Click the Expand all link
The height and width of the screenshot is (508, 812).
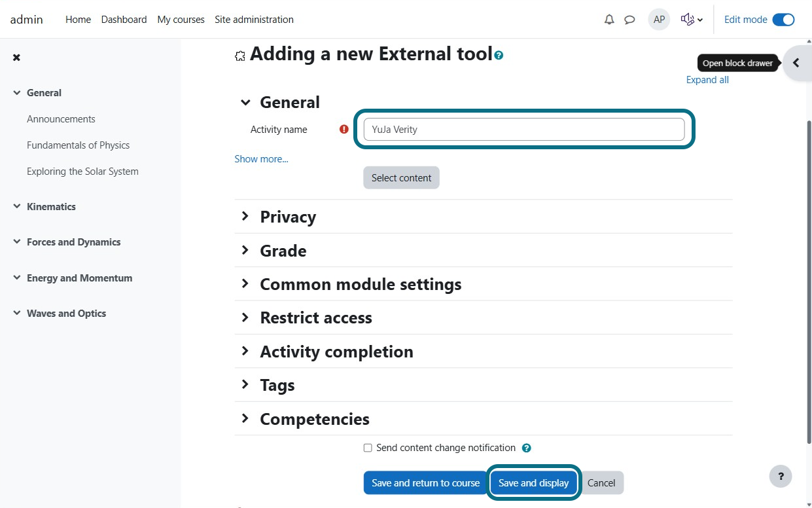(x=707, y=80)
